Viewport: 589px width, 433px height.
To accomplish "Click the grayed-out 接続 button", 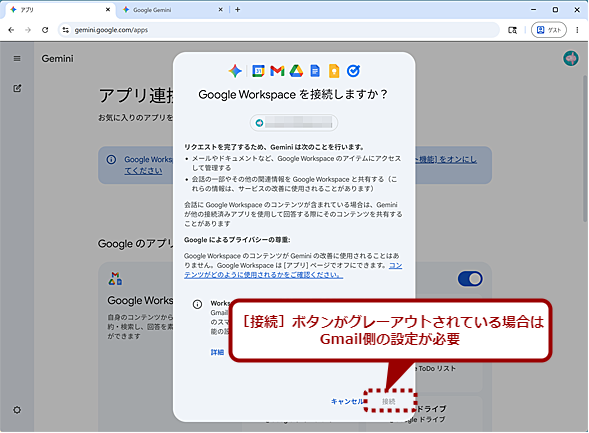I will coord(389,401).
